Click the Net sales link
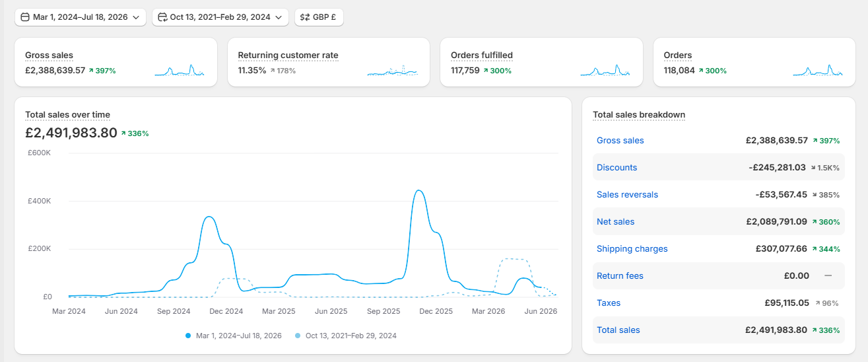The width and height of the screenshot is (868, 362). click(x=615, y=221)
